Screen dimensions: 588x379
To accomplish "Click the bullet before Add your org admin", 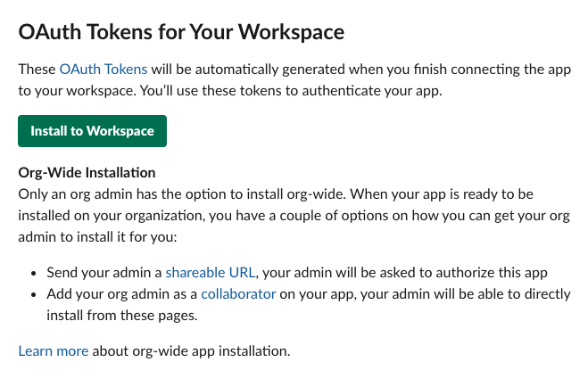I will tap(34, 294).
